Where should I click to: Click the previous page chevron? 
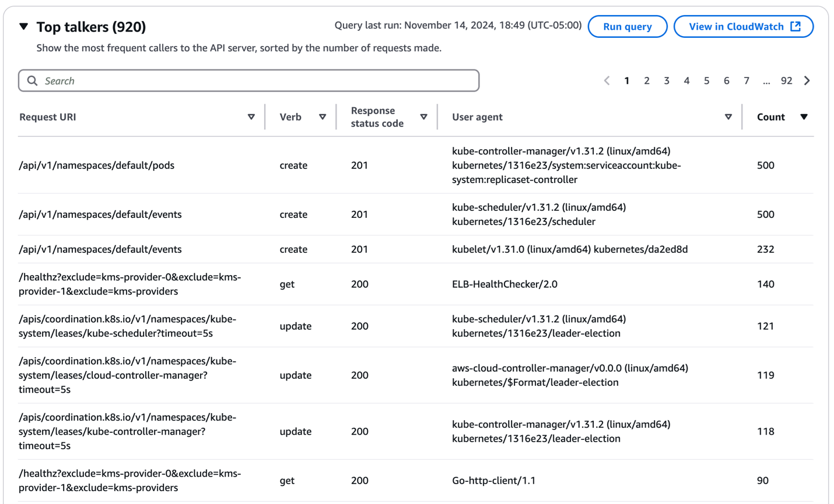pyautogui.click(x=607, y=80)
